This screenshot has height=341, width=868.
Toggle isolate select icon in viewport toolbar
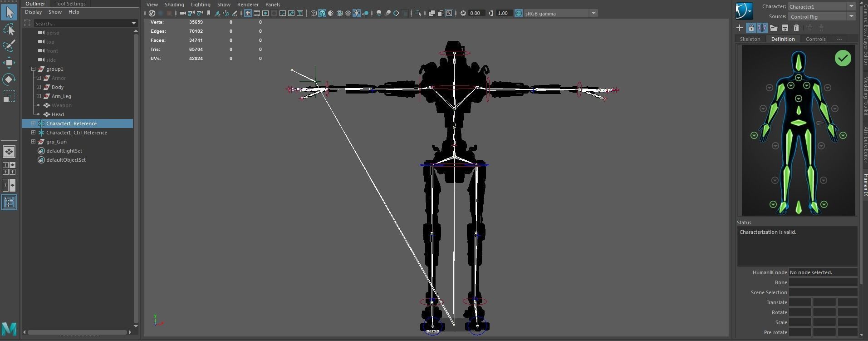pos(418,13)
